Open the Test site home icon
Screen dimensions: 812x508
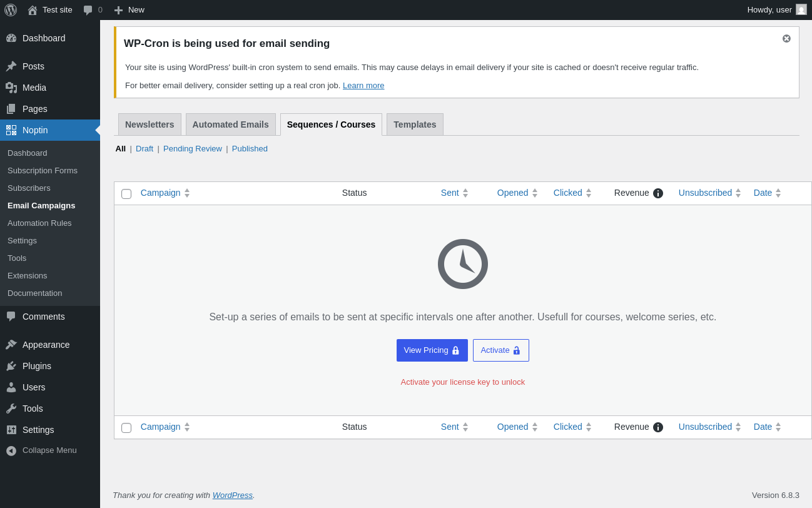33,10
